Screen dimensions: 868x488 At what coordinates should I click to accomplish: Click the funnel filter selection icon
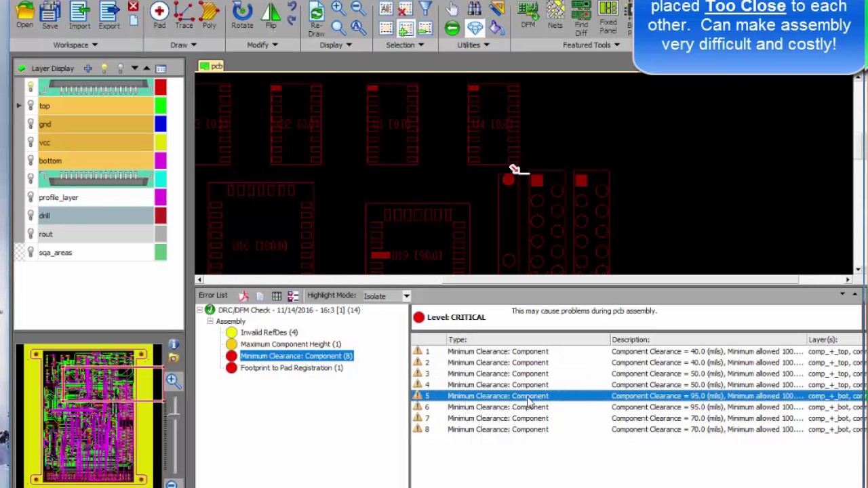click(x=425, y=8)
